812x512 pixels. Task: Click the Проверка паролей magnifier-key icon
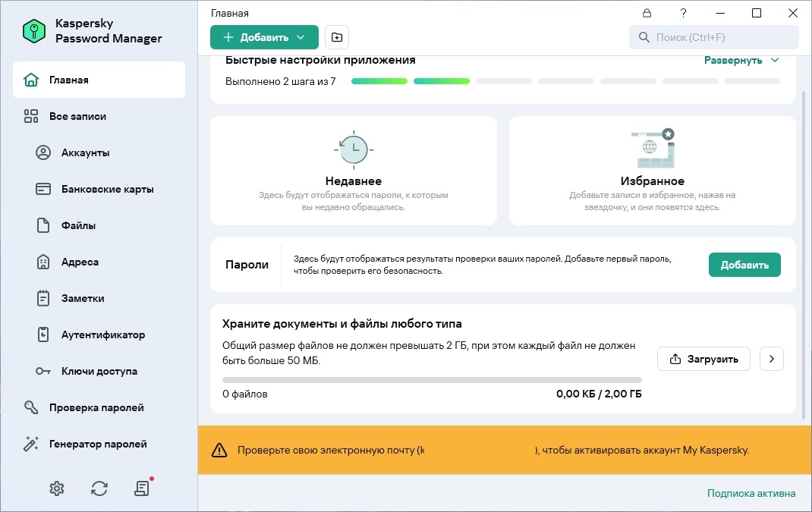coord(31,407)
